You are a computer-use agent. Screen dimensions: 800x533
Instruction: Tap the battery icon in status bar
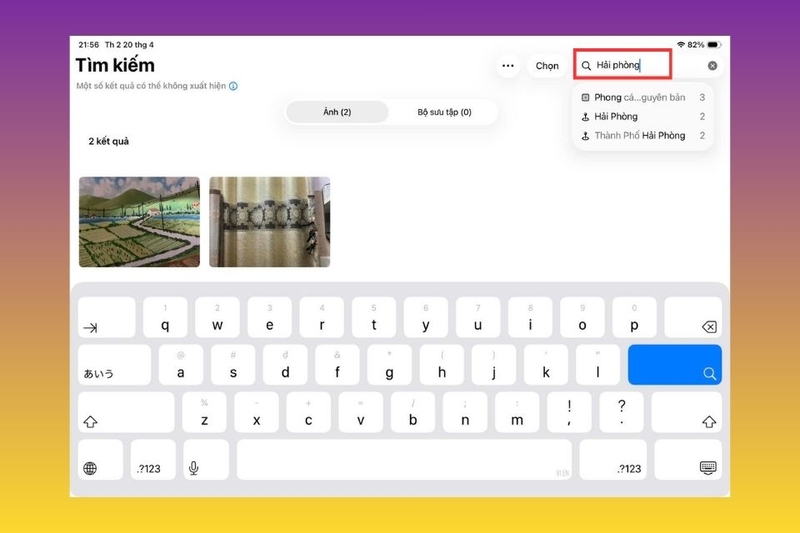(x=714, y=45)
